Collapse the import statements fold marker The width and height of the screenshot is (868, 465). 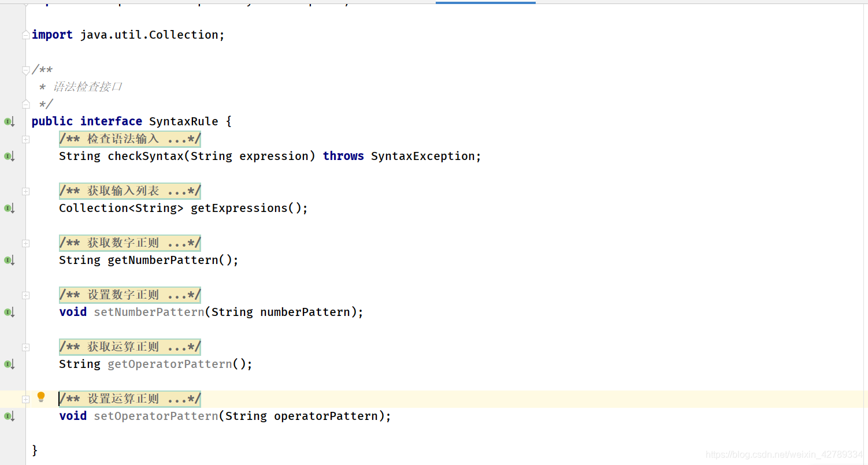tap(25, 35)
